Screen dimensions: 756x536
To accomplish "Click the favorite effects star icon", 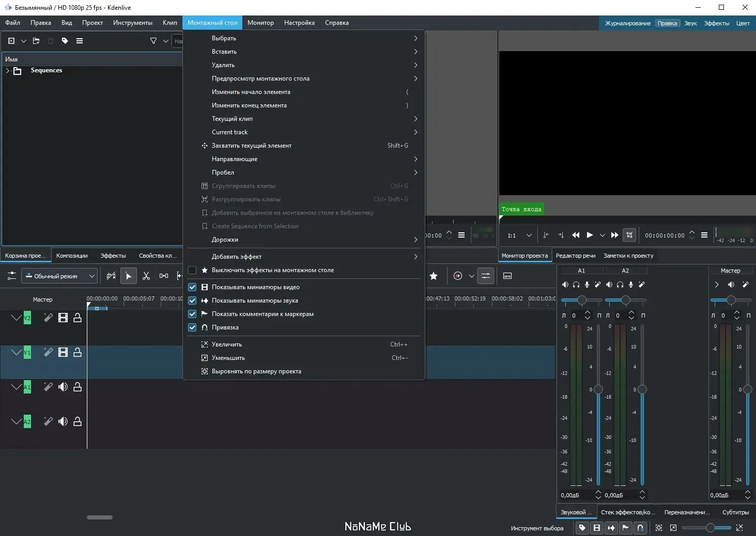I will 434,276.
